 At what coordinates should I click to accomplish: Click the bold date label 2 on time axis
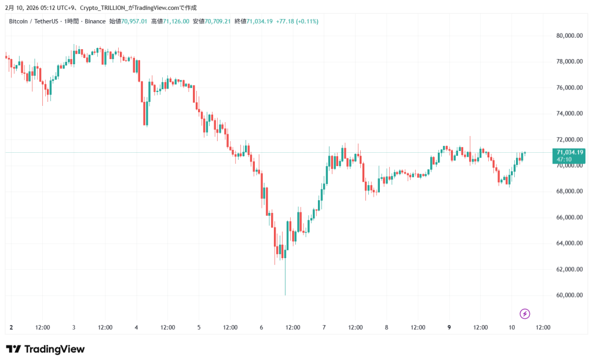click(x=11, y=328)
